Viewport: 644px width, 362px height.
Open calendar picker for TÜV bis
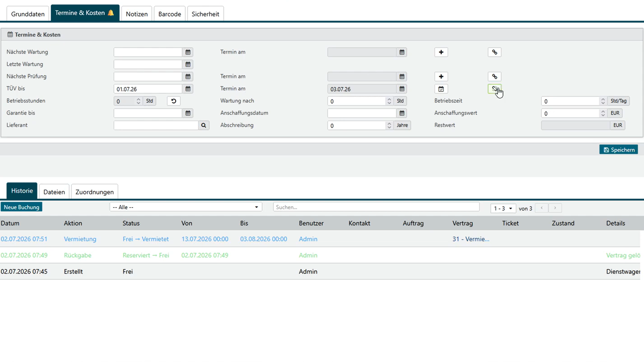(188, 89)
